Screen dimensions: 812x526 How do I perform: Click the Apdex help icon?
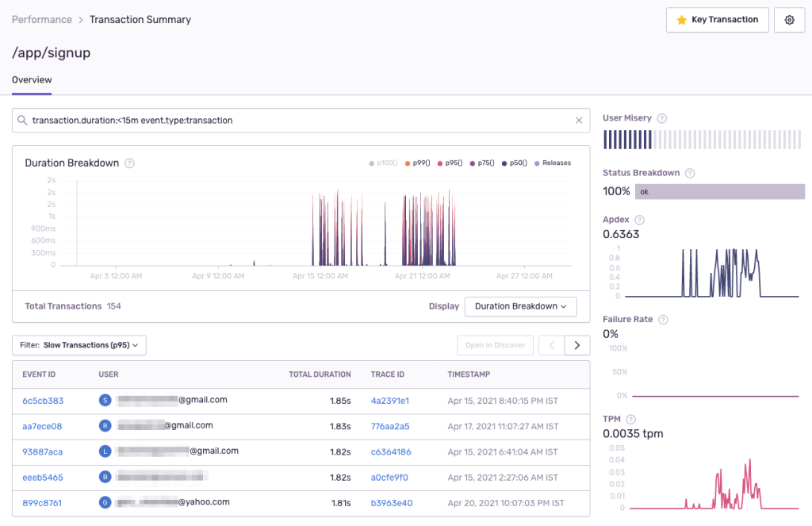point(640,220)
